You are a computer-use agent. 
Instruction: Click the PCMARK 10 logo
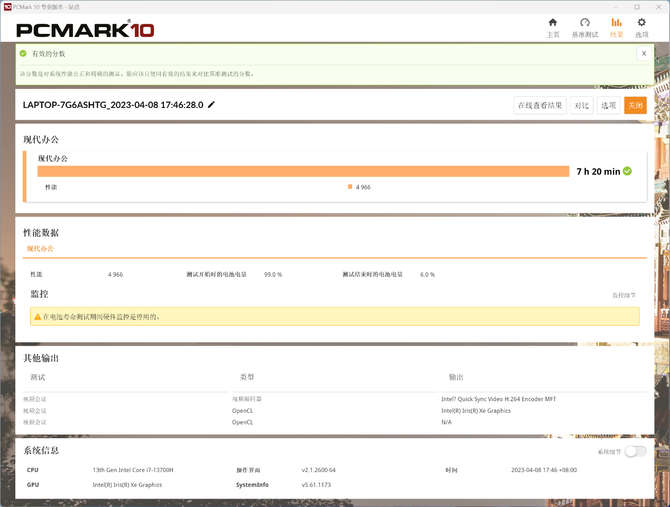[85, 29]
